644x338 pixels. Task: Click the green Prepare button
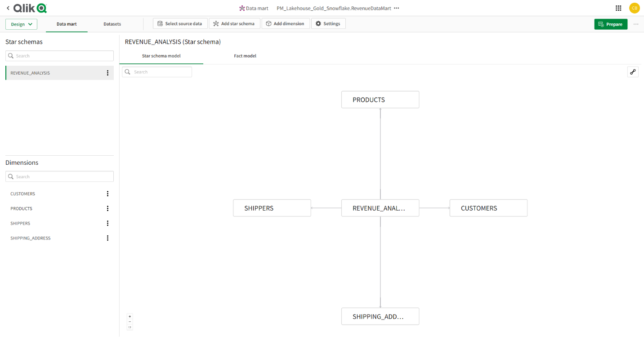pyautogui.click(x=610, y=23)
